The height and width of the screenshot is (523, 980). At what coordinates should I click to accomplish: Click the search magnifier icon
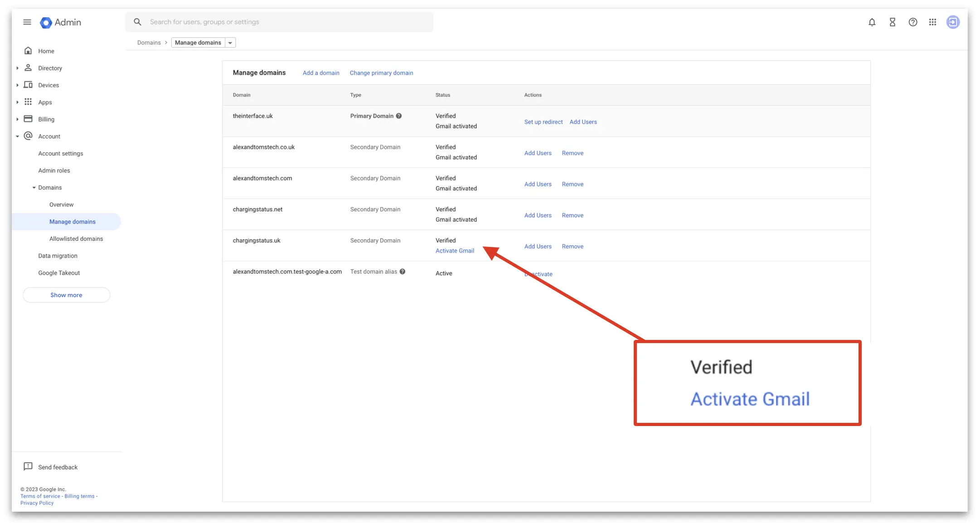tap(137, 22)
